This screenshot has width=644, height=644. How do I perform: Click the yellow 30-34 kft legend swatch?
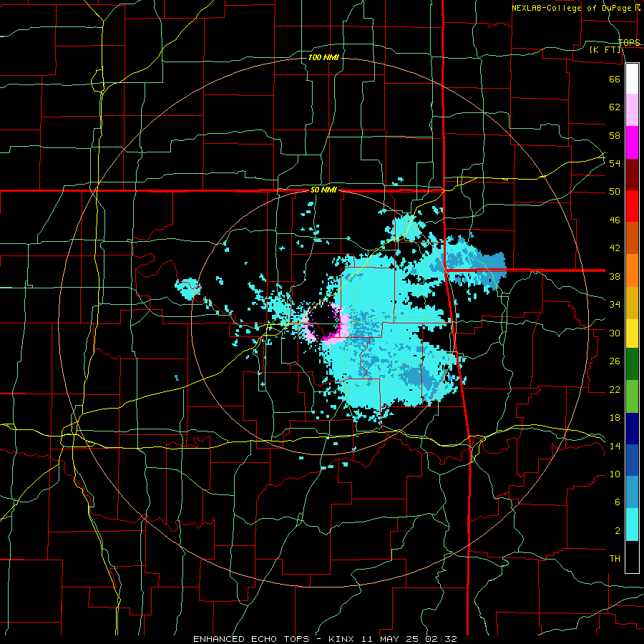click(632, 333)
